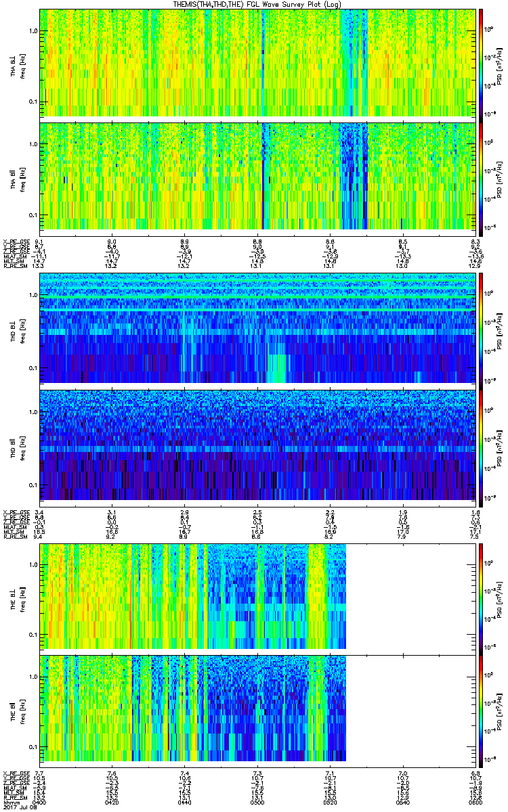Click the '0600' time tick label

pos(474,802)
